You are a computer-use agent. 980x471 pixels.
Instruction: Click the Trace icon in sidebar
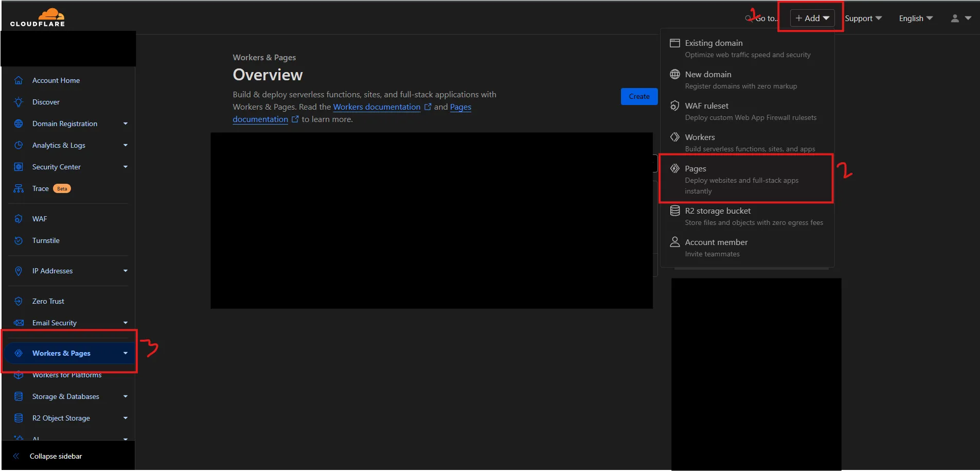(19, 188)
